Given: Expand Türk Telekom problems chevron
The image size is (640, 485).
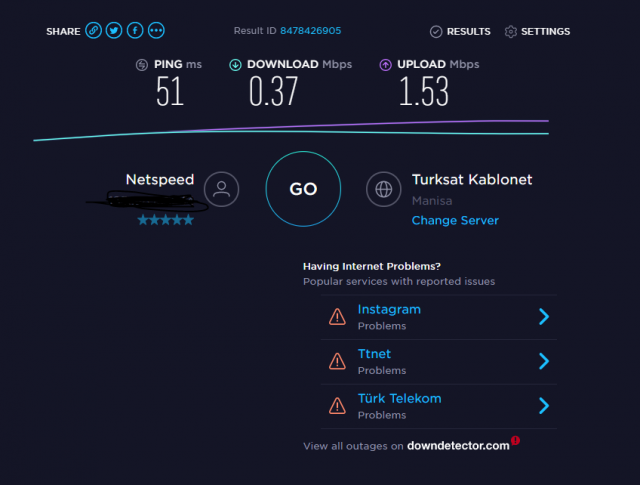Looking at the screenshot, I should point(544,406).
